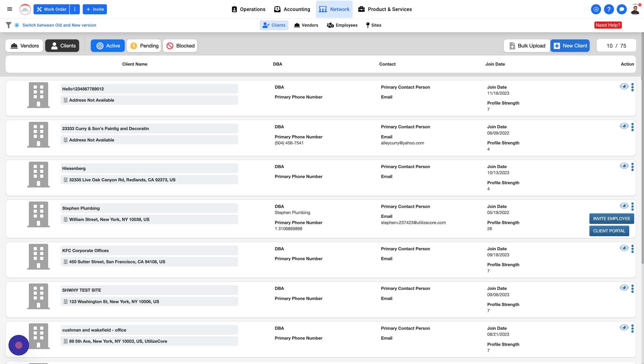644x364 pixels.
Task: Click the eye icon for KFC Corporate Offices
Action: click(624, 248)
